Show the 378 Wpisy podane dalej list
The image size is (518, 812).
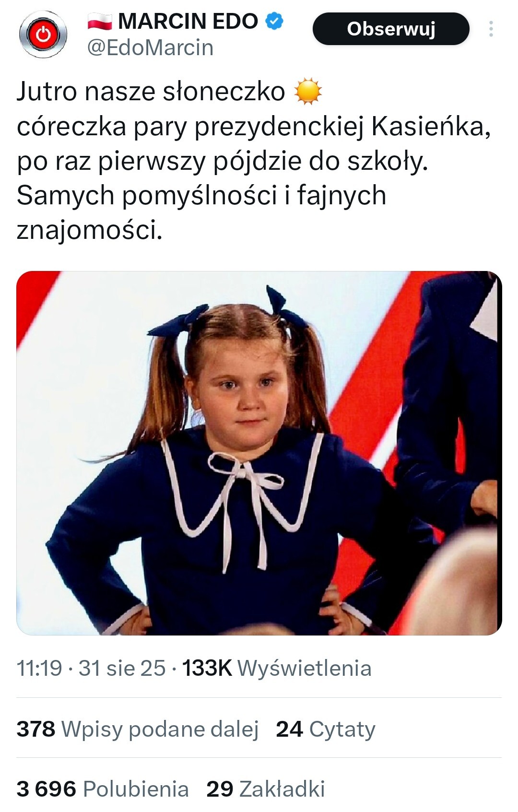coord(138,729)
